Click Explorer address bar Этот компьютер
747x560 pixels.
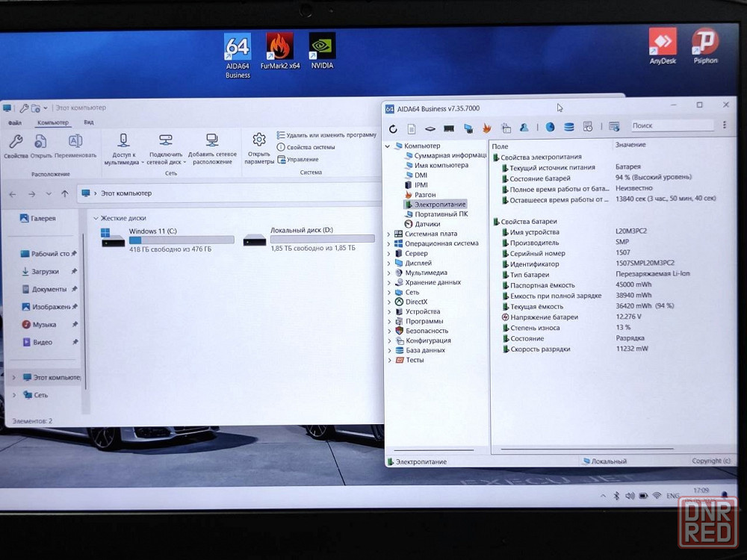(x=126, y=193)
